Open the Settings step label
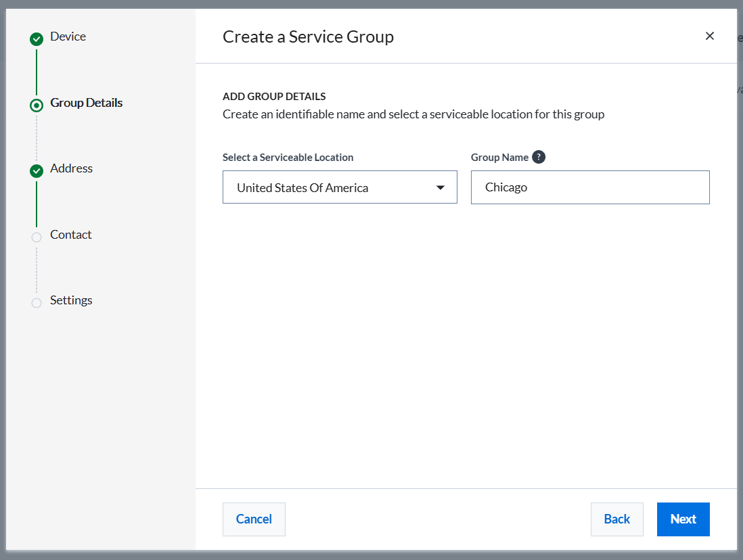The width and height of the screenshot is (743, 560). [71, 300]
